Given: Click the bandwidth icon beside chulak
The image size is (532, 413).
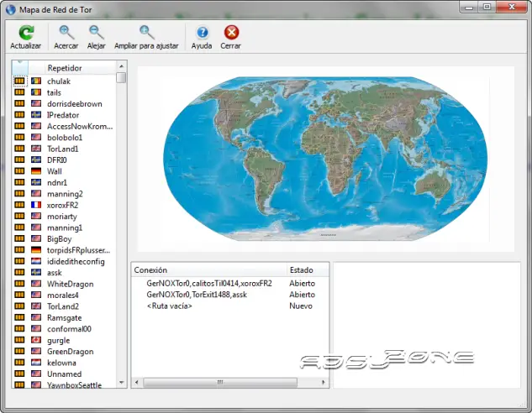Looking at the screenshot, I should tap(20, 81).
